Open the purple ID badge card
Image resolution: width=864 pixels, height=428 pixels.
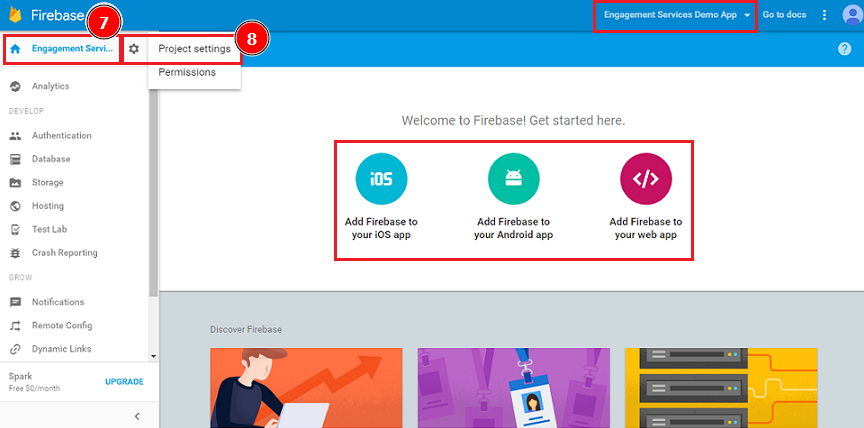[x=514, y=388]
